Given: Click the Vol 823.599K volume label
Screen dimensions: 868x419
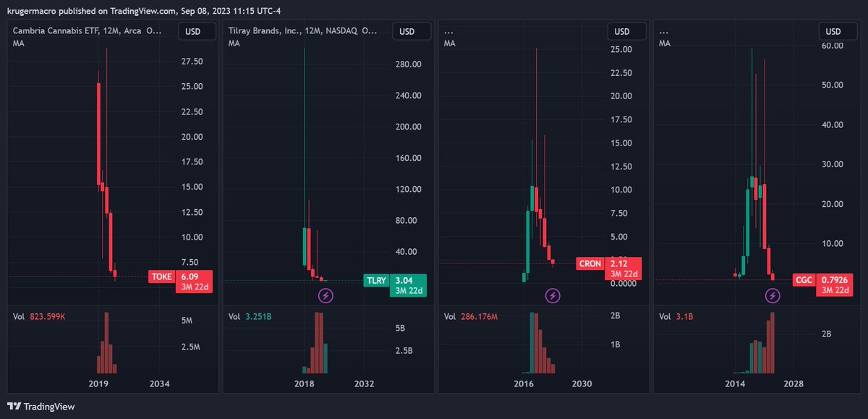Looking at the screenshot, I should point(39,317).
